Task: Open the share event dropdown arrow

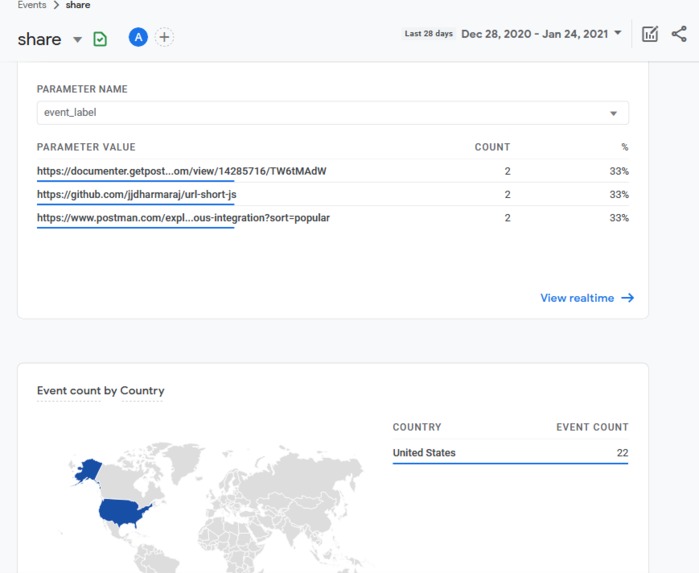Action: pyautogui.click(x=78, y=40)
